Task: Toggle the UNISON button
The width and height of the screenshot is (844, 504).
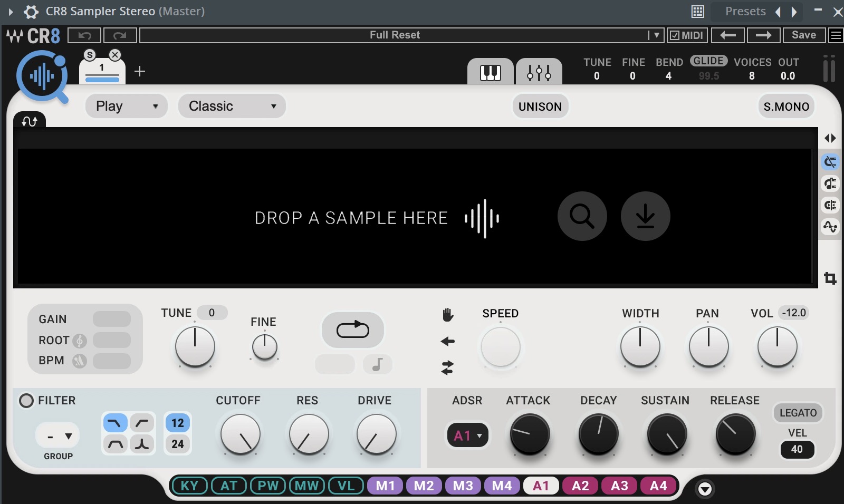Action: coord(540,106)
